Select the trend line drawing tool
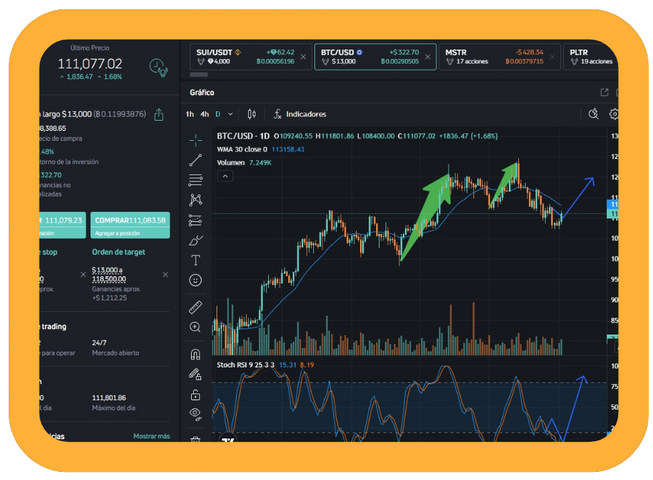 point(196,159)
